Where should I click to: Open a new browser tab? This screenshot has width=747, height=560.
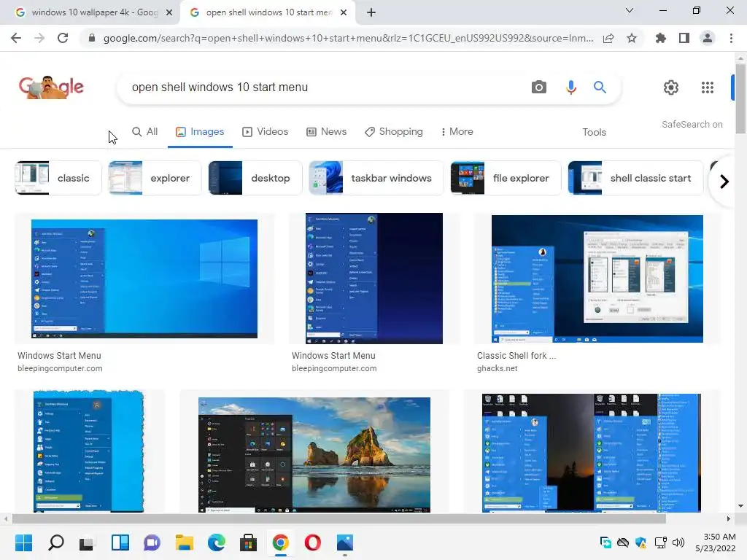[x=371, y=12]
